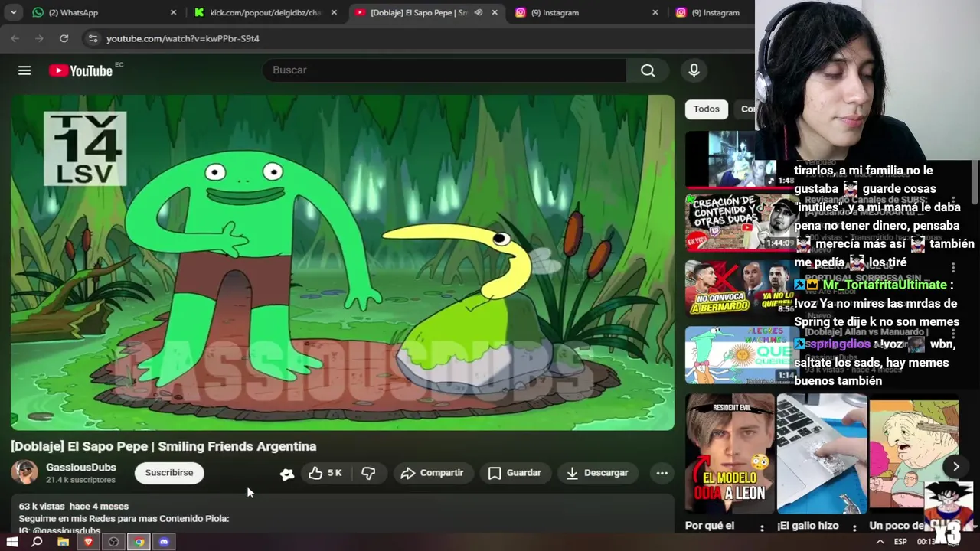Close the WhatsApp tab

click(x=173, y=12)
